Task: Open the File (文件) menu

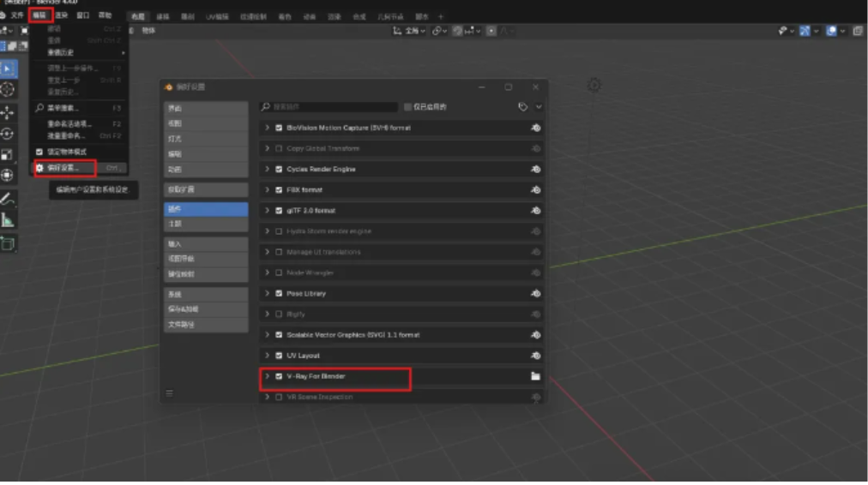Action: (x=17, y=15)
